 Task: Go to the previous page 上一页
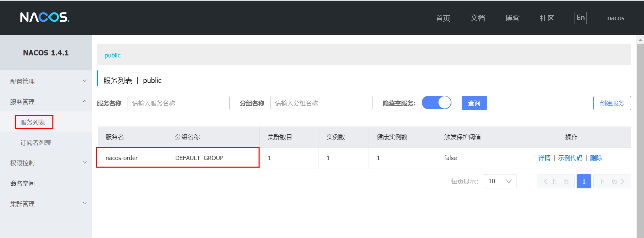[x=556, y=181]
